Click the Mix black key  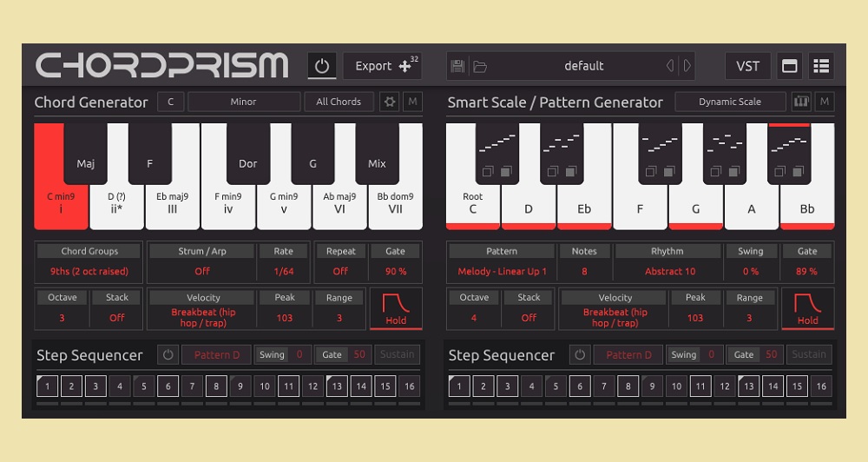(x=377, y=154)
